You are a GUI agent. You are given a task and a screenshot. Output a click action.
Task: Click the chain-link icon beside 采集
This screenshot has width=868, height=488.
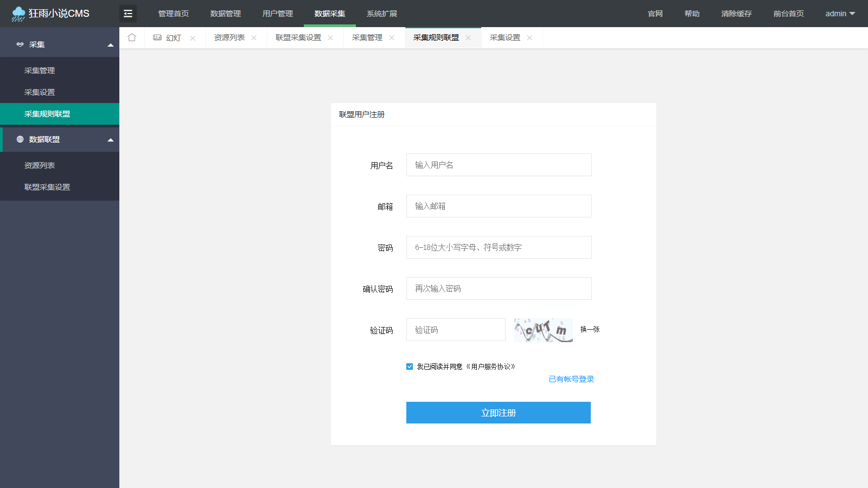coord(20,44)
